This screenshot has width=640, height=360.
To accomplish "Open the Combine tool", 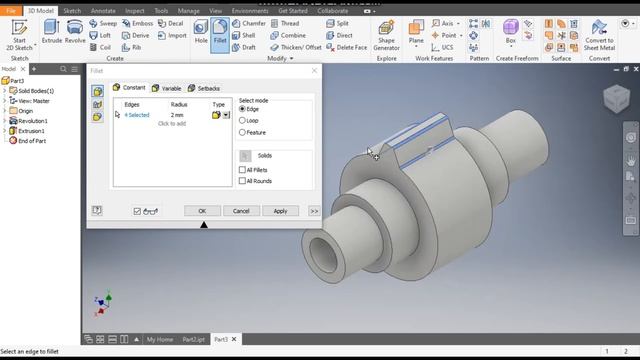I will click(288, 36).
